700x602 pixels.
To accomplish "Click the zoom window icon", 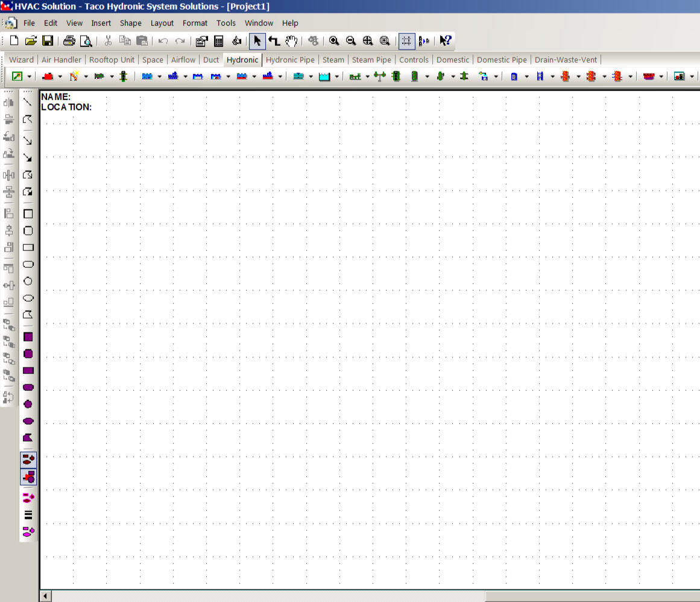I will 385,40.
